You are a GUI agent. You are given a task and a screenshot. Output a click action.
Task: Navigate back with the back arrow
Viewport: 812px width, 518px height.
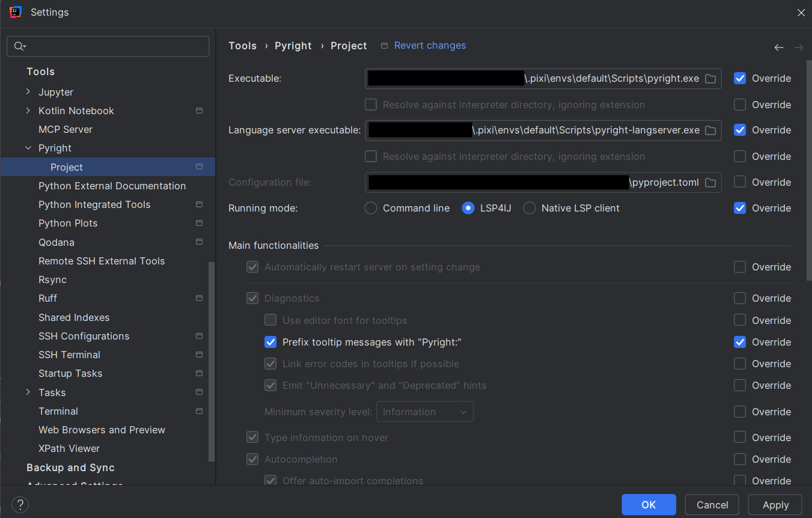779,47
